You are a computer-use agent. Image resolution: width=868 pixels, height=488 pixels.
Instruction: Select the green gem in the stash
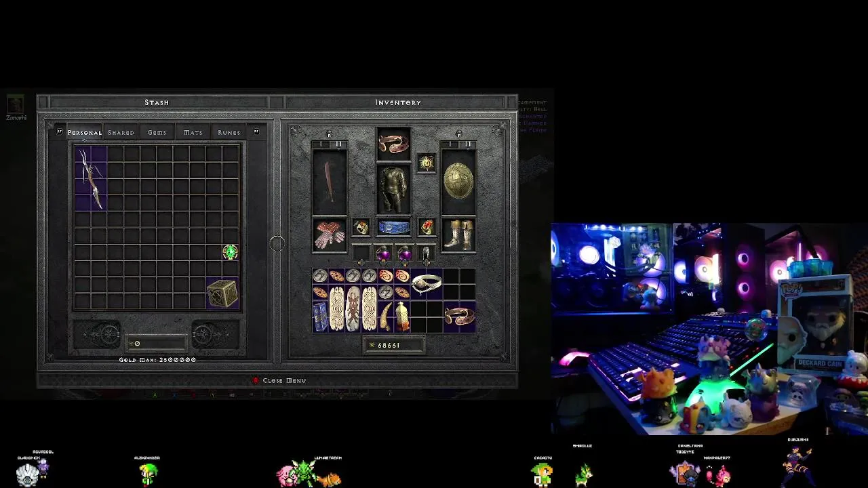(x=230, y=252)
